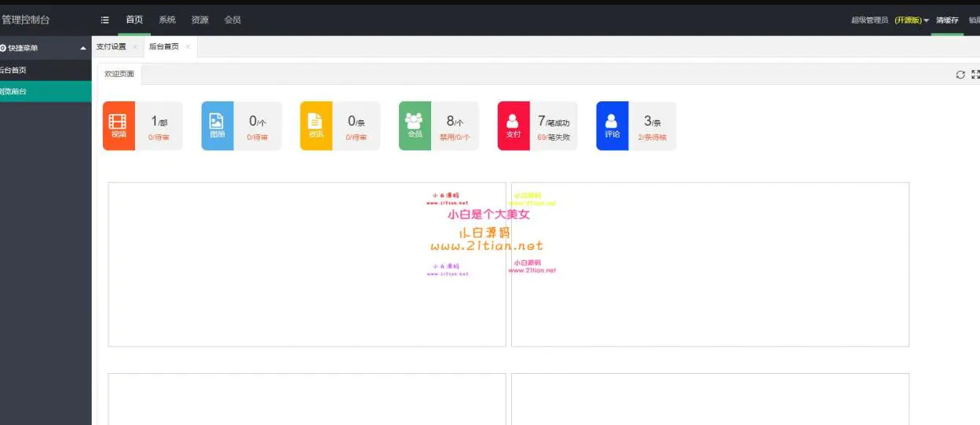
Task: Select 后台首页 in the sidebar
Action: pyautogui.click(x=14, y=70)
